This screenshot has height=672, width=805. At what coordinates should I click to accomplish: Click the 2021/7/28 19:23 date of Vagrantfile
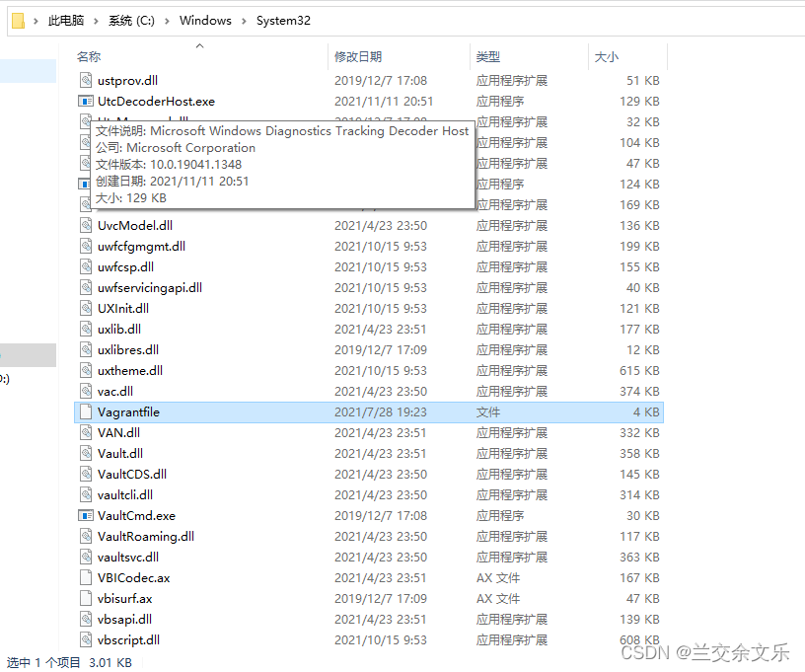[x=381, y=412]
